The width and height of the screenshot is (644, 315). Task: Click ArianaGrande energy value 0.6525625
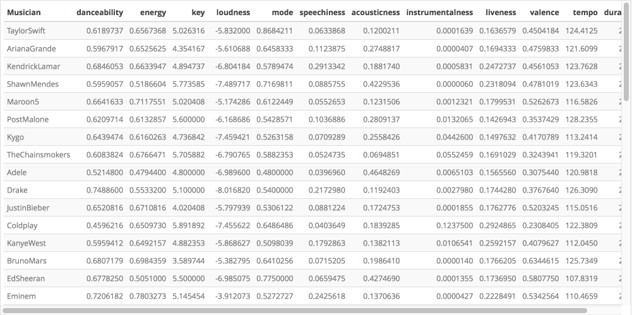[148, 49]
